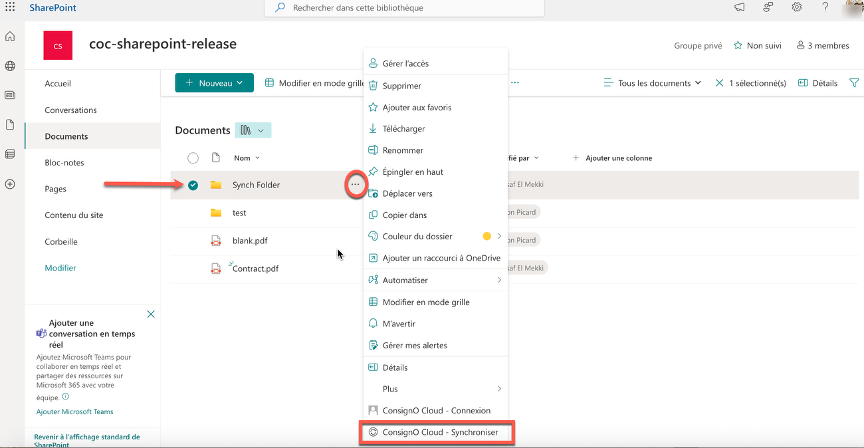This screenshot has width=864, height=448.
Task: Expand the Automatiser submenu
Action: 435,280
